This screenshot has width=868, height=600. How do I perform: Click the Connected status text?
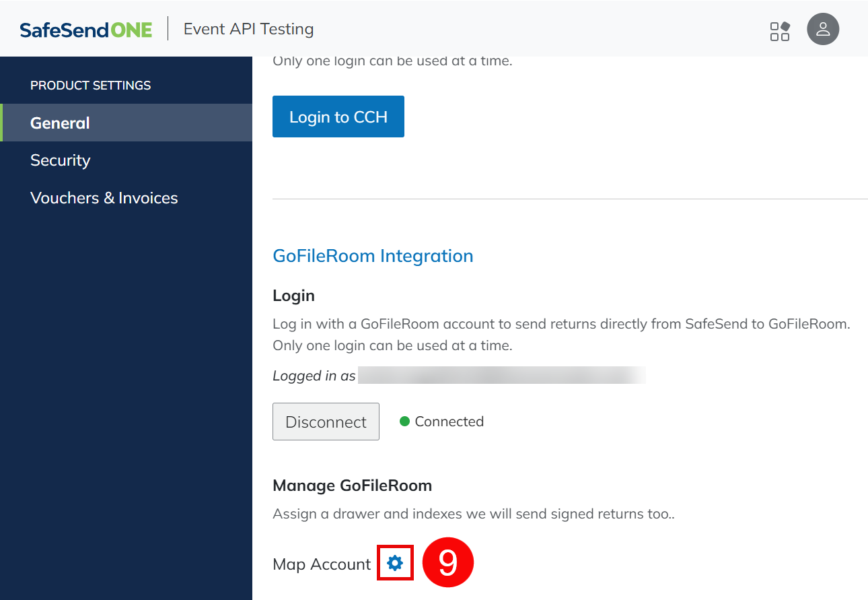tap(449, 422)
